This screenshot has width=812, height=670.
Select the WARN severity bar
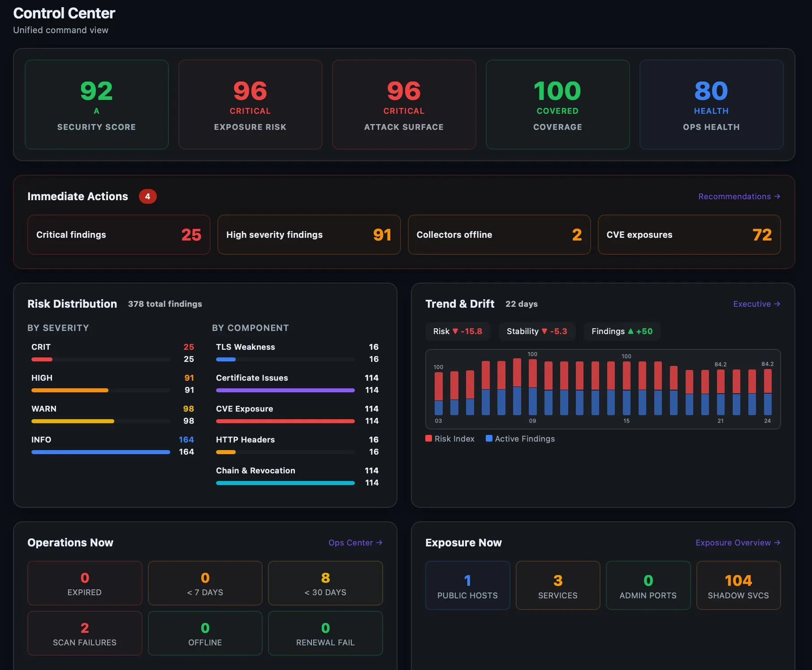click(101, 421)
